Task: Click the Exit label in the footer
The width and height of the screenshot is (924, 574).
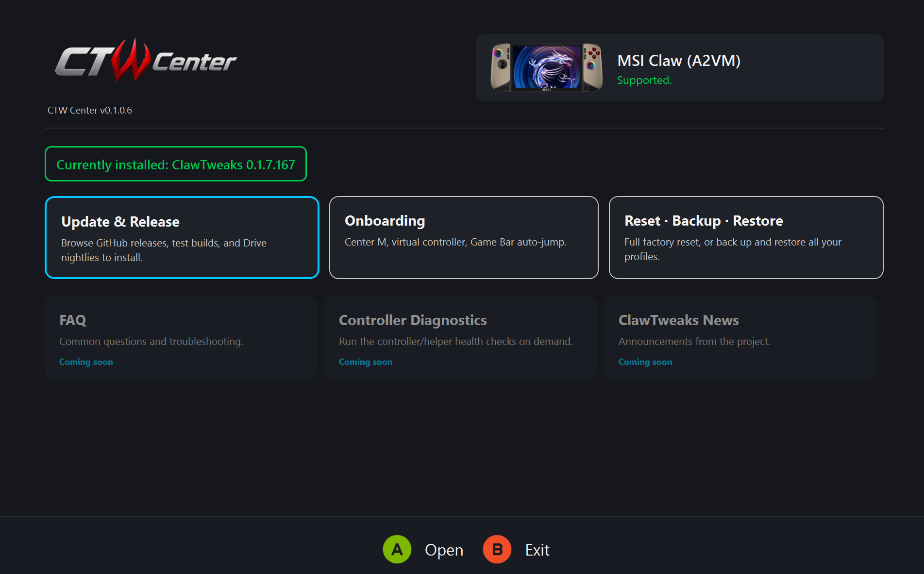Action: [537, 550]
